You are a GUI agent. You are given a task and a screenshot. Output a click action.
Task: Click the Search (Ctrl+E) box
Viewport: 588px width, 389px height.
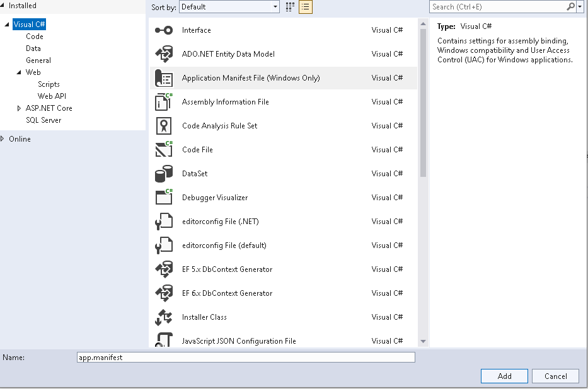coord(499,7)
